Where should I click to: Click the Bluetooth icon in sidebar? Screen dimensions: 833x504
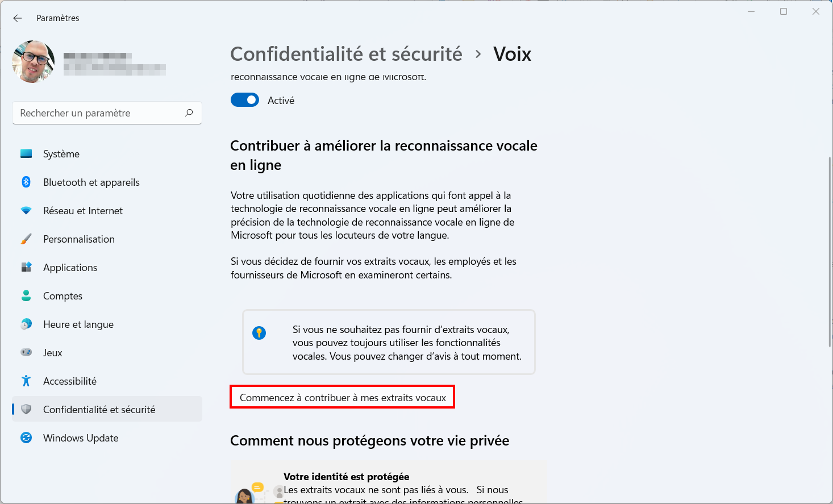pos(26,182)
